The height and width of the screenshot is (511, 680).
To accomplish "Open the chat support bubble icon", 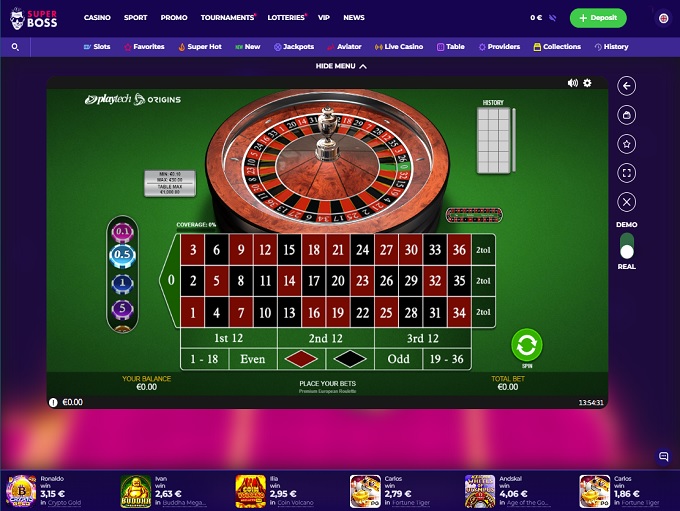I will pos(663,456).
